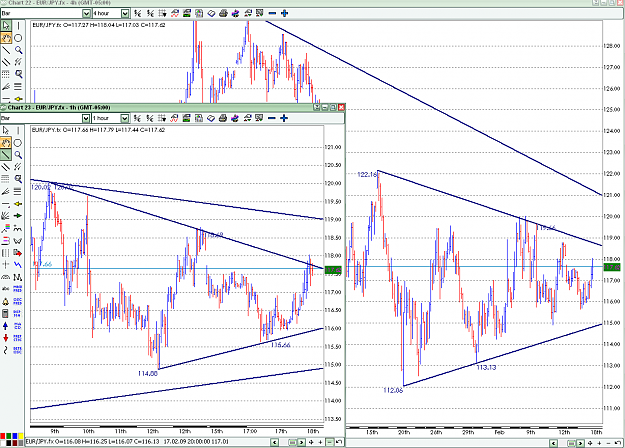Click the four-way move button at bottom of Chart 23
The height and width of the screenshot is (448, 625).
(x=311, y=442)
